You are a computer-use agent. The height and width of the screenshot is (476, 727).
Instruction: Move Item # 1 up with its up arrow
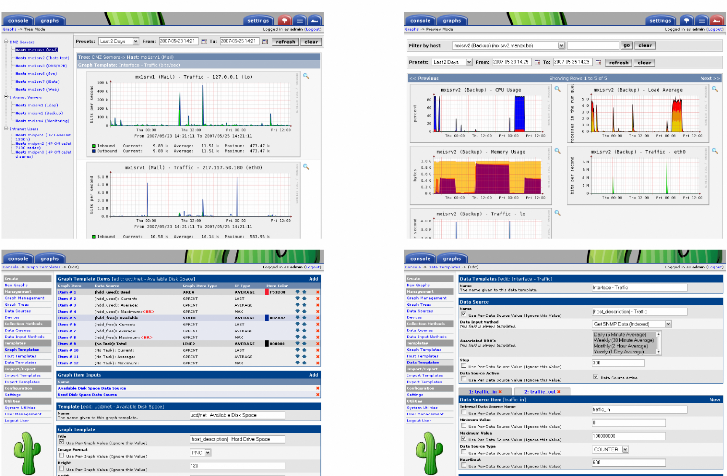click(304, 292)
